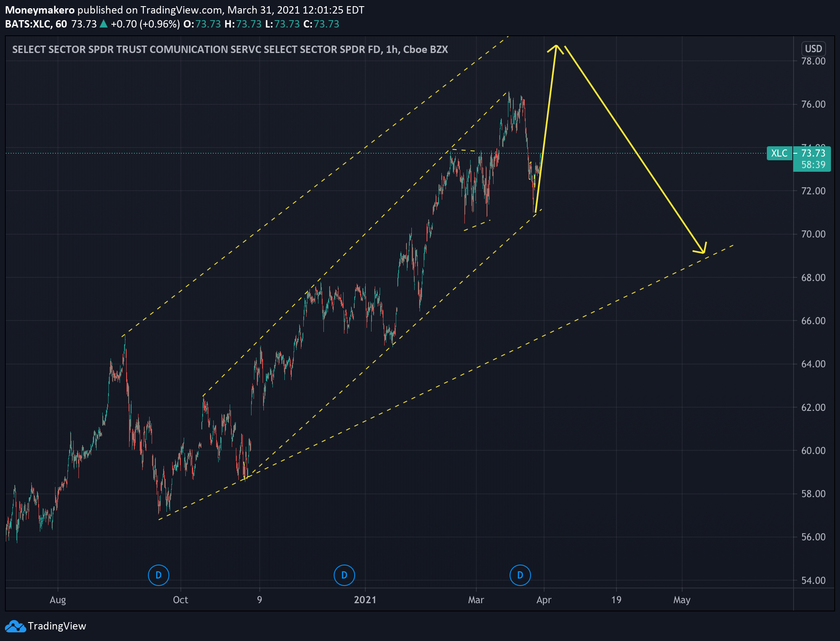Click the 76.00 price axis label
Image resolution: width=840 pixels, height=641 pixels.
[813, 104]
